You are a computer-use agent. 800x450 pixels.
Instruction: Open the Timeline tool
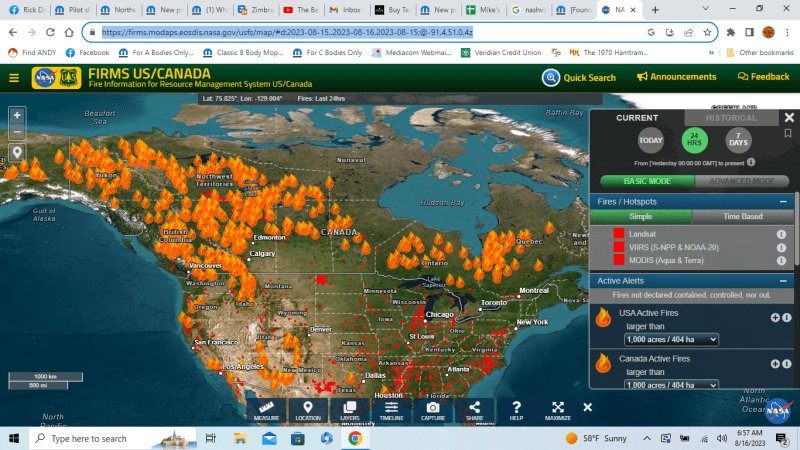pos(391,411)
